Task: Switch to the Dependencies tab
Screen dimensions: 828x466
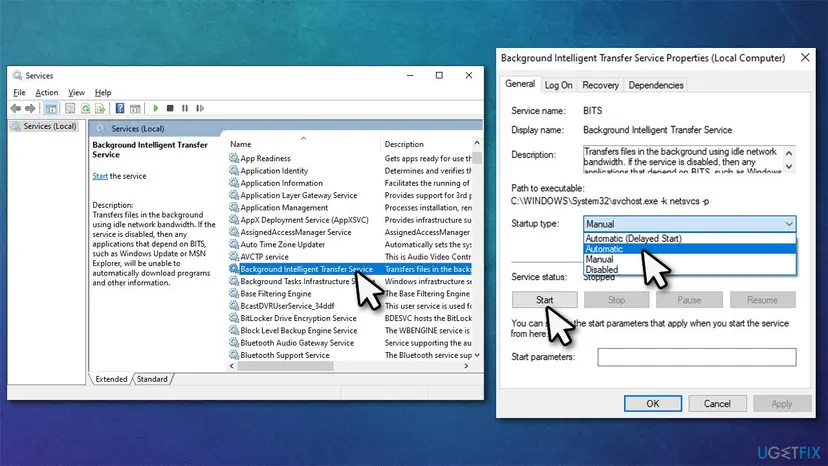Action: coord(655,85)
